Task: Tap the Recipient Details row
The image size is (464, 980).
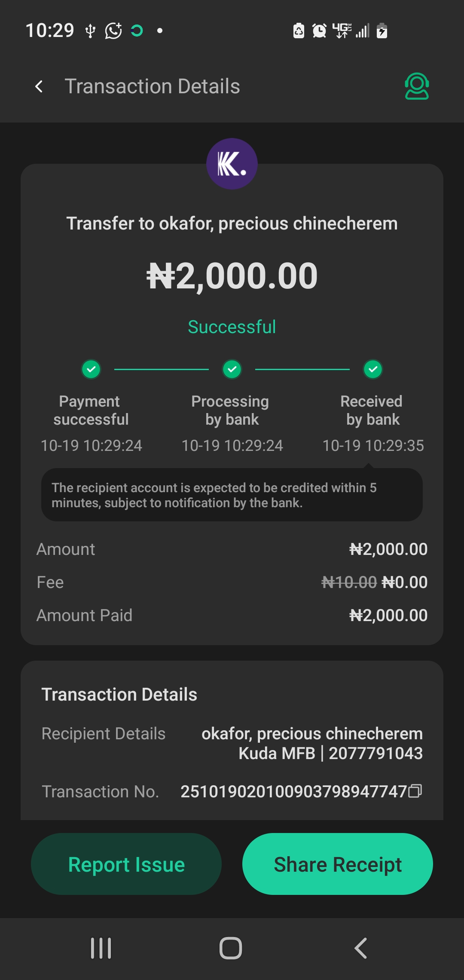Action: 232,743
